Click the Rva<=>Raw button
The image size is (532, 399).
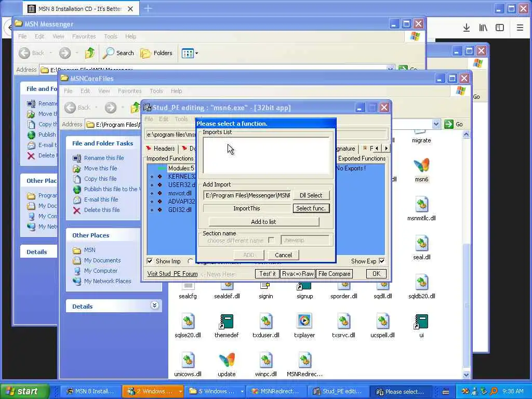[298, 274]
